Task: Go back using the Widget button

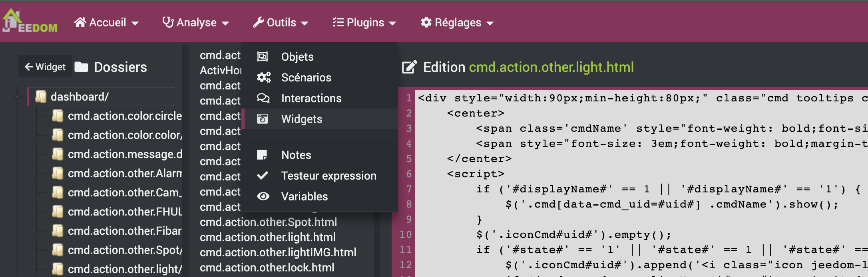Action: coord(45,67)
